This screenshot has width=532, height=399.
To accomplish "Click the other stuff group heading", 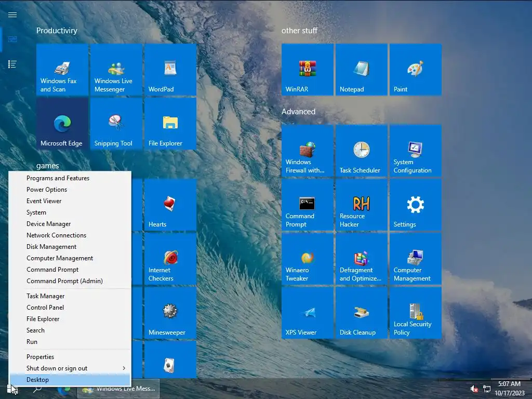I will pos(299,31).
